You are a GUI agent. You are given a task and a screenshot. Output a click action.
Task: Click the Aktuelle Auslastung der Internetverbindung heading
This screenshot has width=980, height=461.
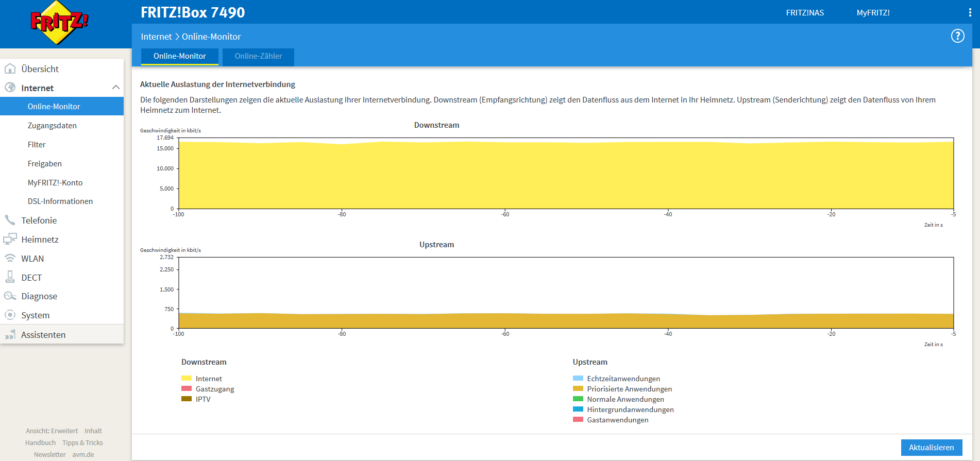click(x=217, y=84)
